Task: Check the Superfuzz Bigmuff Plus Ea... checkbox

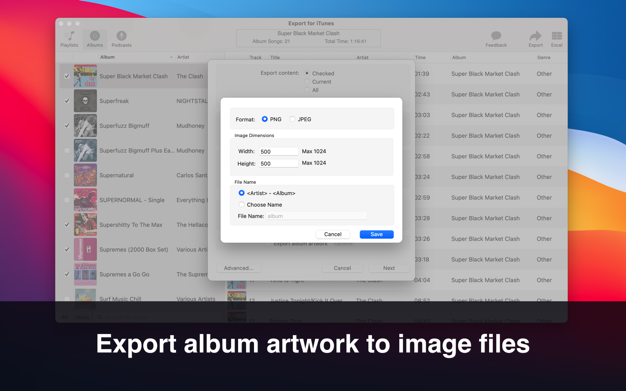Action: pos(67,150)
